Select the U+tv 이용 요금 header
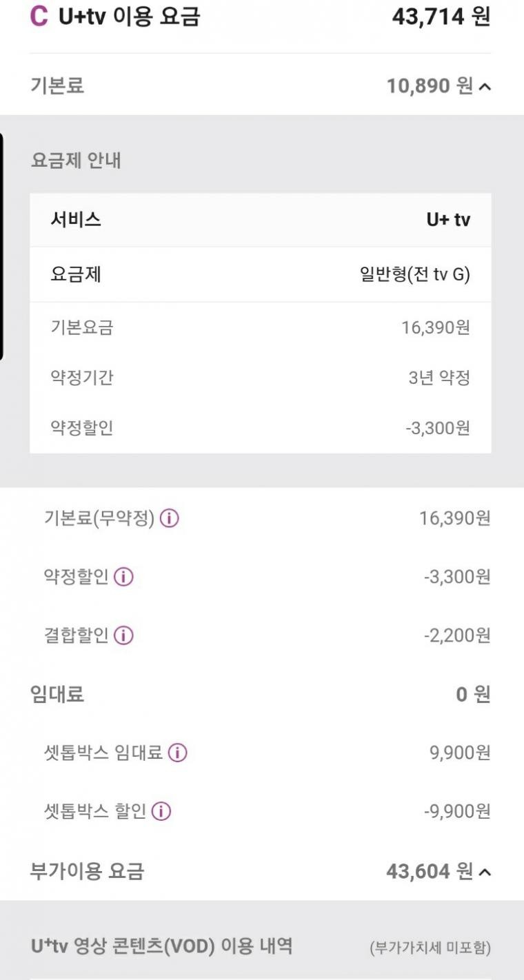524x980 pixels. (130, 17)
